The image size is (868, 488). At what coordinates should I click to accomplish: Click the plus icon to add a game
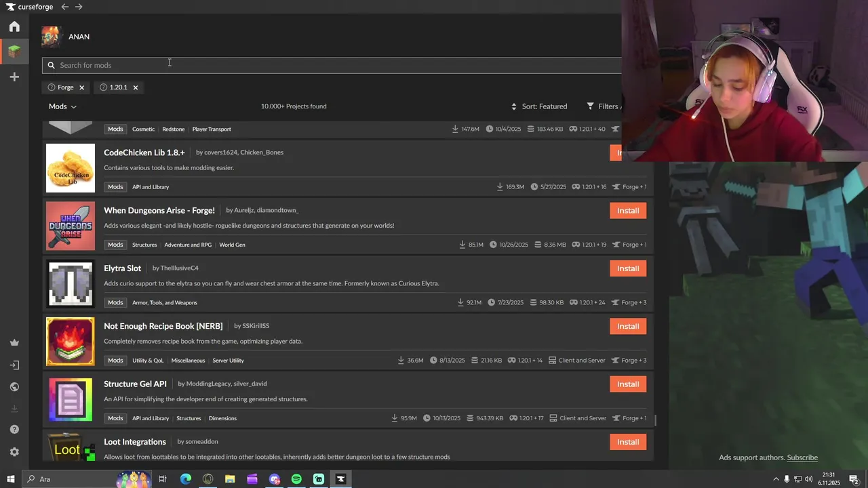tap(14, 77)
